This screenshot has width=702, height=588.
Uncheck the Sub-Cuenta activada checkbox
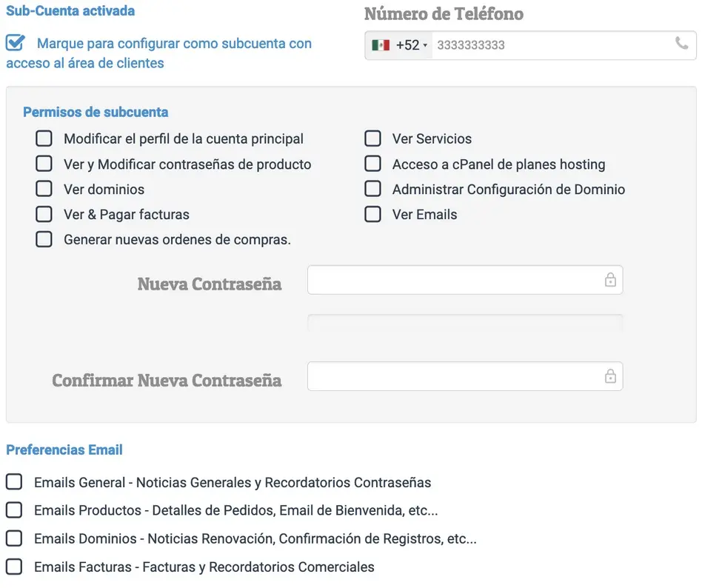click(16, 43)
